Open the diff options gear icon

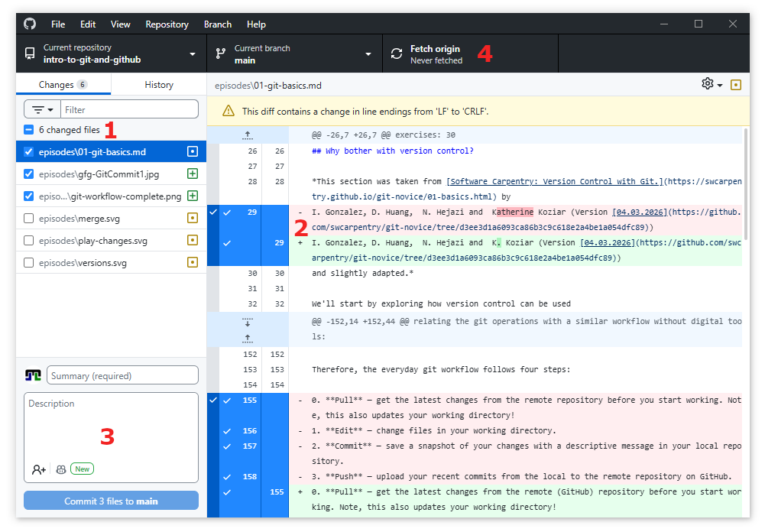coord(706,83)
